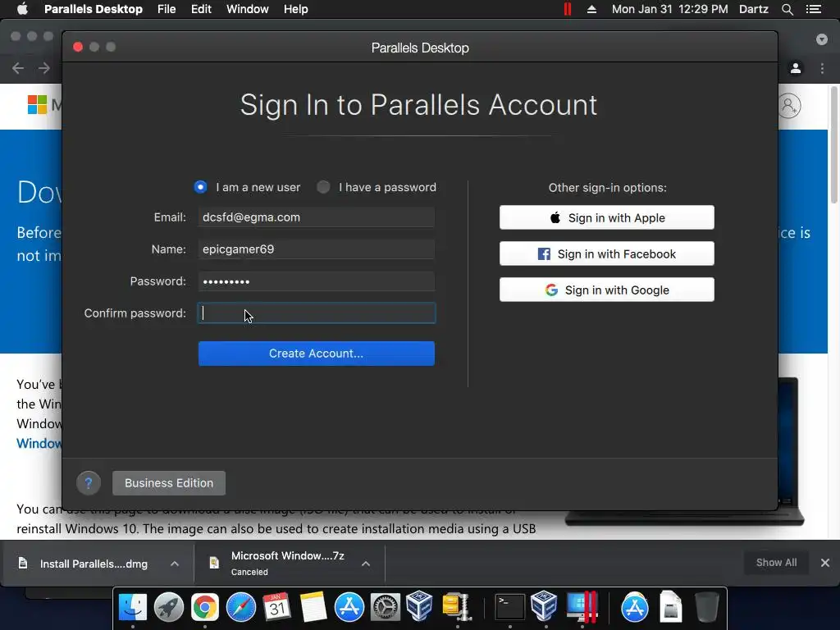Open the Parallels Desktop app menu
The width and height of the screenshot is (840, 630).
pyautogui.click(x=94, y=9)
